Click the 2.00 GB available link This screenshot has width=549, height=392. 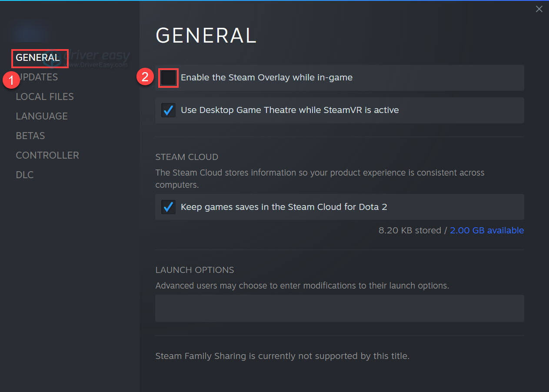point(487,230)
